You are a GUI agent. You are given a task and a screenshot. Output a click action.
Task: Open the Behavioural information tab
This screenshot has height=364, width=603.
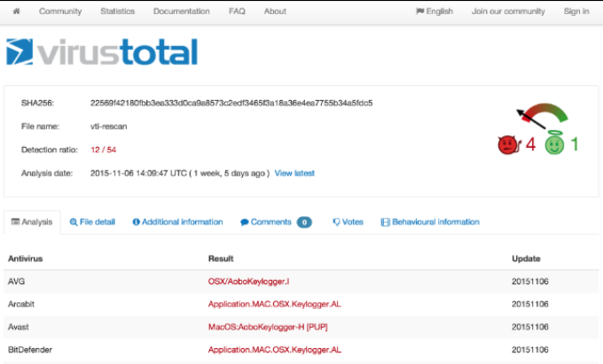click(430, 222)
